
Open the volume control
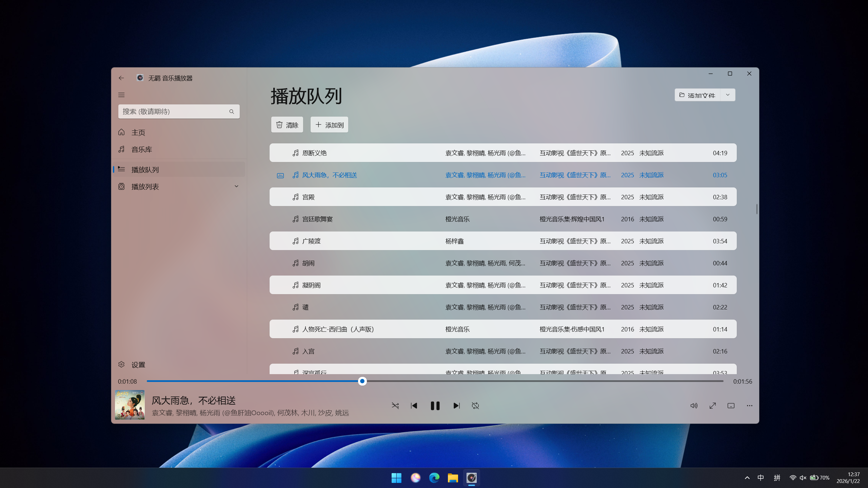click(x=694, y=406)
